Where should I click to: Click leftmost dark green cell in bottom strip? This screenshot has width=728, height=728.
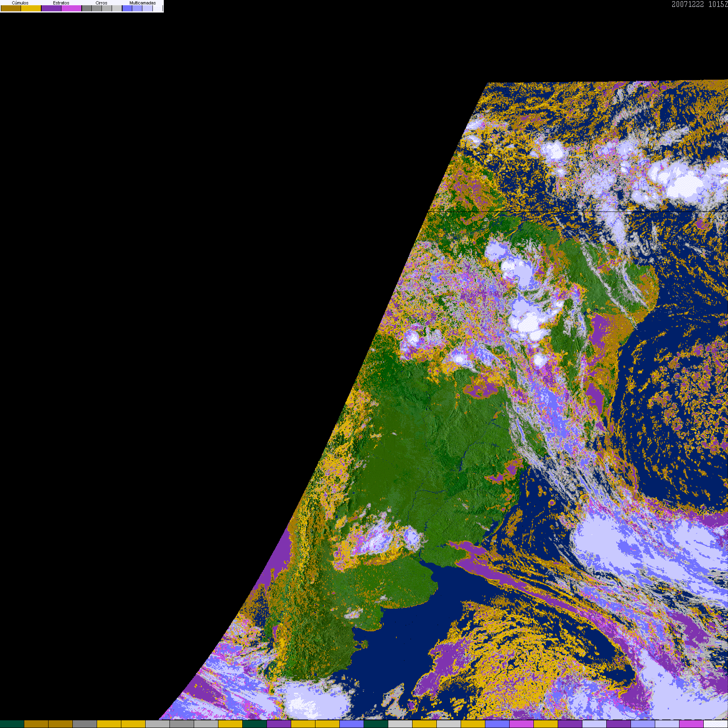click(x=12, y=724)
